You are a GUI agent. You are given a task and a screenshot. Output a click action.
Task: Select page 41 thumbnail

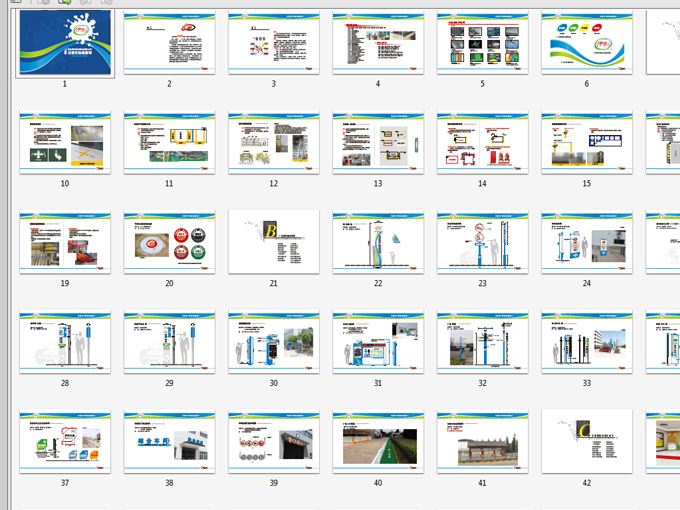pos(483,441)
